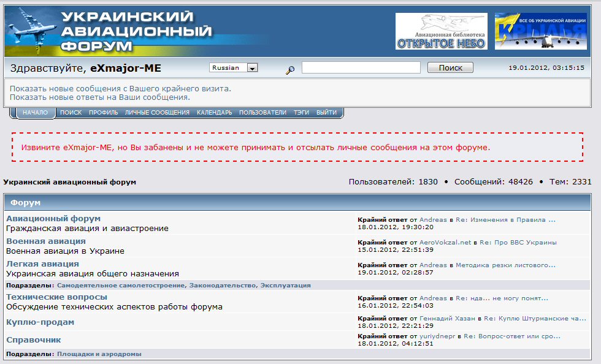
Task: Show new messages since last visit
Action: [120, 88]
